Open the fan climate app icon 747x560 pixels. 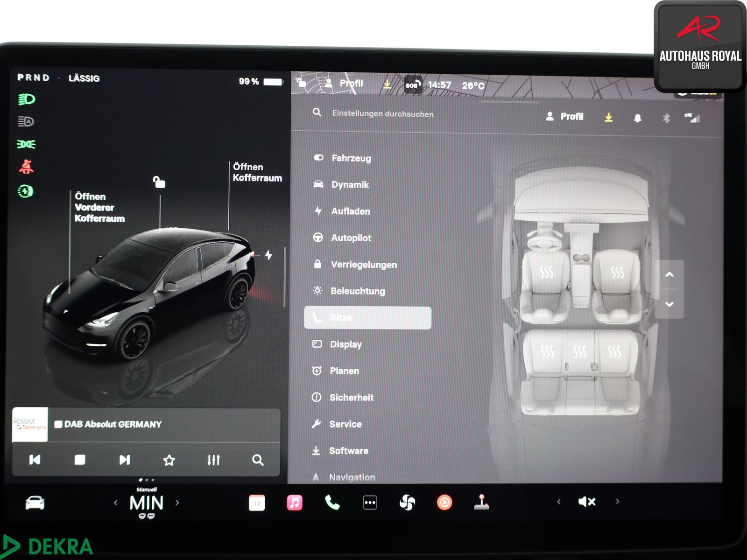pyautogui.click(x=407, y=503)
